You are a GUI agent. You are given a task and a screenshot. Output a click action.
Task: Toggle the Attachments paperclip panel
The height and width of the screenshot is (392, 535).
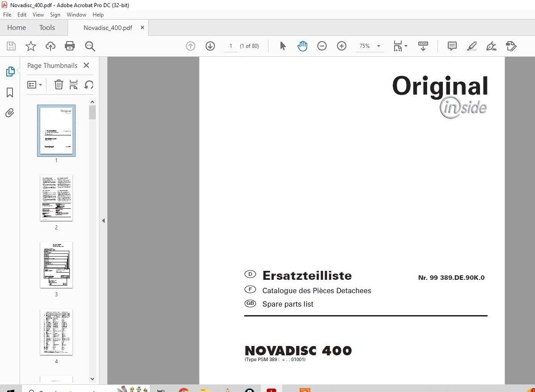pyautogui.click(x=10, y=113)
